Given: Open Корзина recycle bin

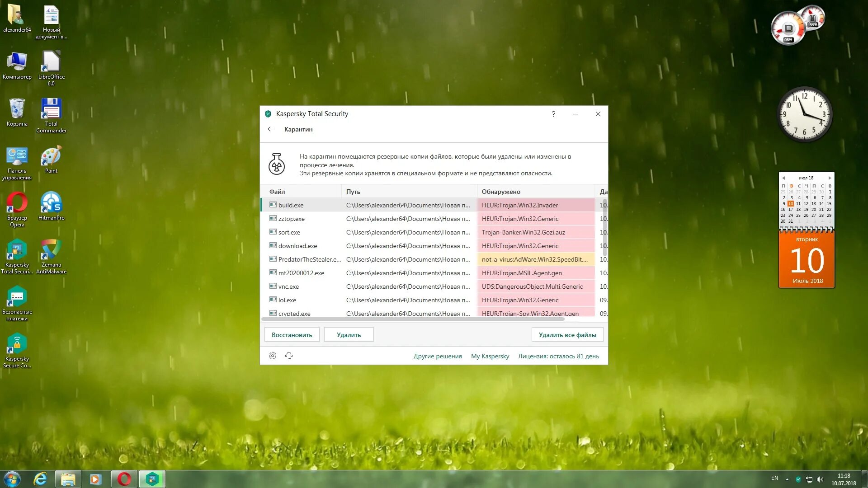Looking at the screenshot, I should pyautogui.click(x=17, y=113).
